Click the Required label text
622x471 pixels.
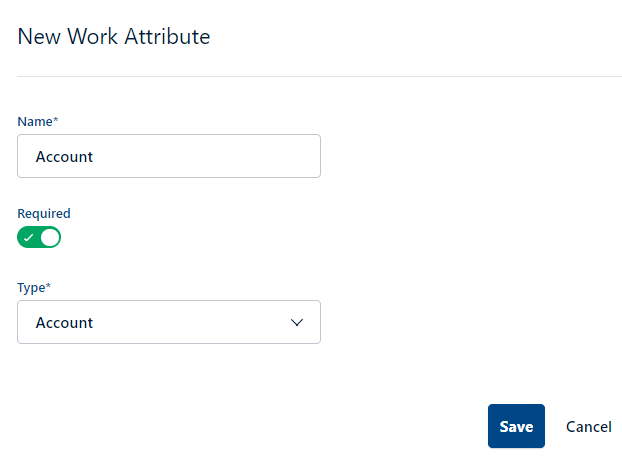coord(44,213)
